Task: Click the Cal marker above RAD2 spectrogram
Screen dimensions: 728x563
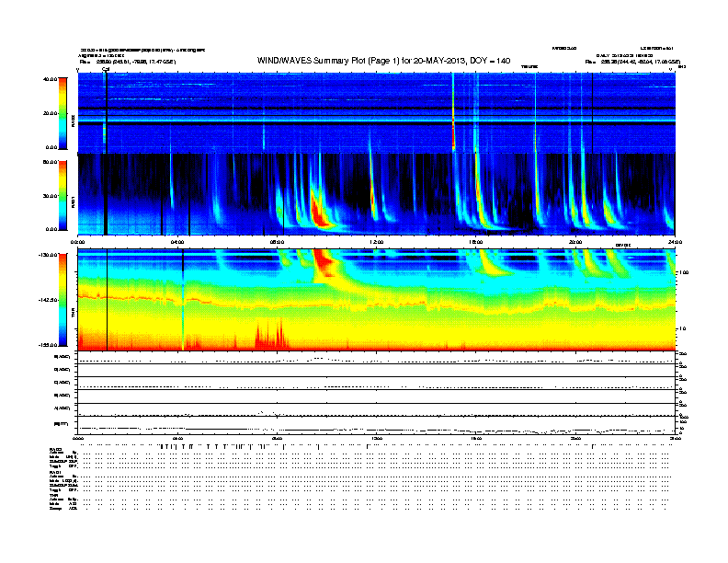Action: point(106,69)
